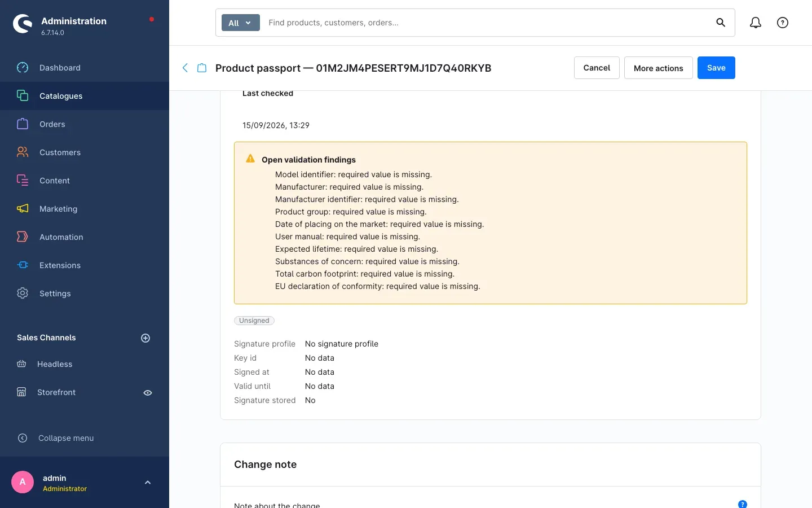Open the Extensions menu item
The width and height of the screenshot is (812, 508).
coord(85,265)
